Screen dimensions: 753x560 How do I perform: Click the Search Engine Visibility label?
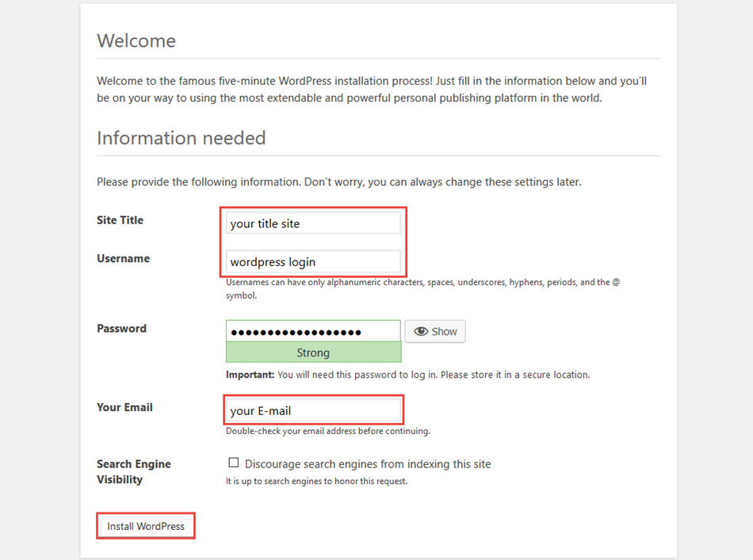click(x=133, y=471)
